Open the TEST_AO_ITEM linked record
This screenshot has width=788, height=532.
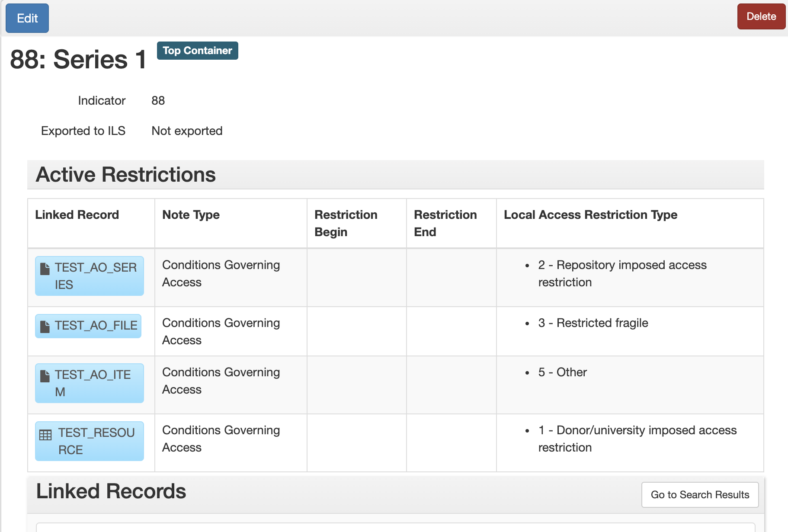pyautogui.click(x=90, y=383)
